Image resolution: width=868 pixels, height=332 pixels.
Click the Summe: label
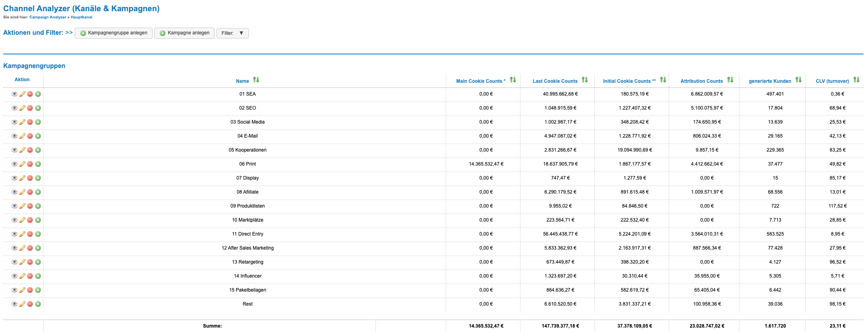point(213,326)
